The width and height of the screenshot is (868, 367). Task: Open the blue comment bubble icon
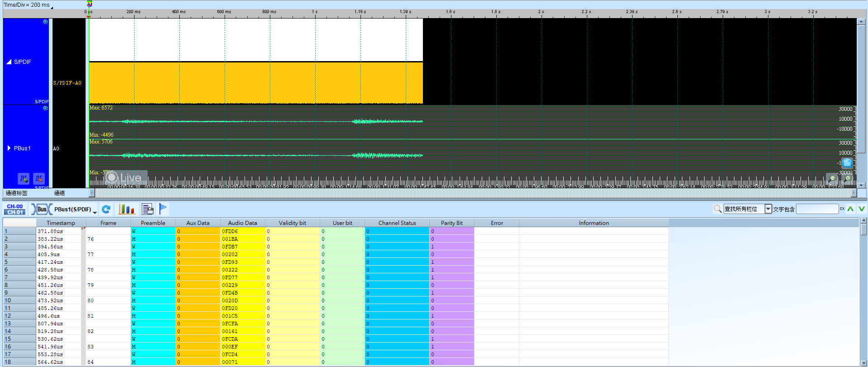[x=847, y=163]
